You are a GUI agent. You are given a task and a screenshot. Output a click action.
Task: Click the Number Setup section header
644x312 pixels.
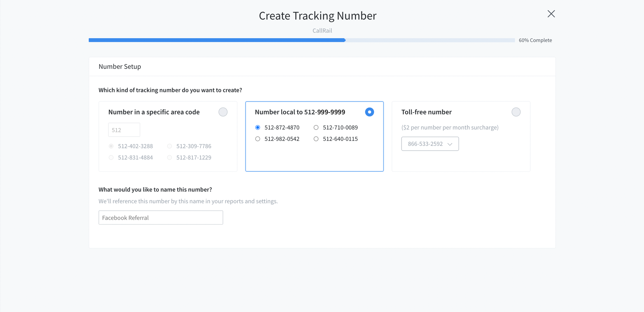pos(120,67)
